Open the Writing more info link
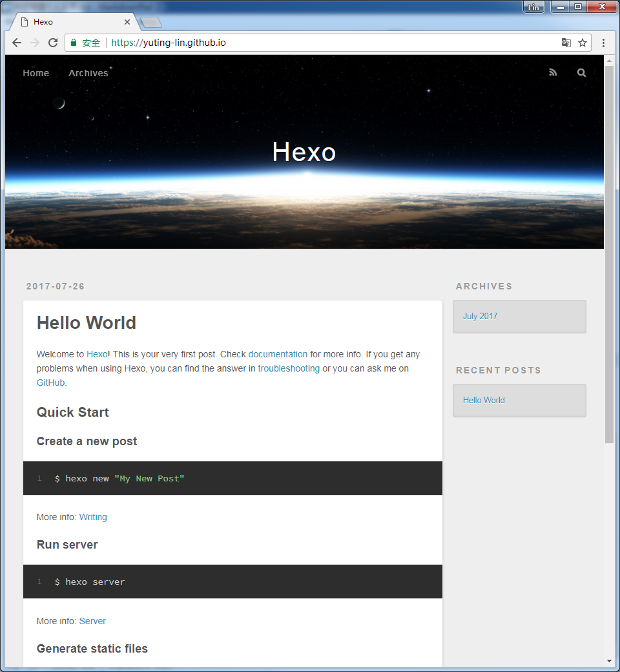The image size is (620, 672). pos(93,517)
